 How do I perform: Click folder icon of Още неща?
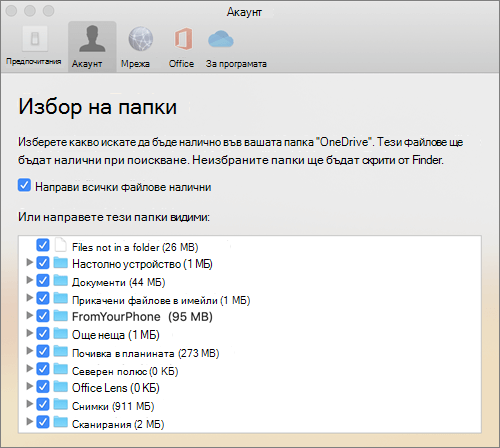[x=61, y=333]
